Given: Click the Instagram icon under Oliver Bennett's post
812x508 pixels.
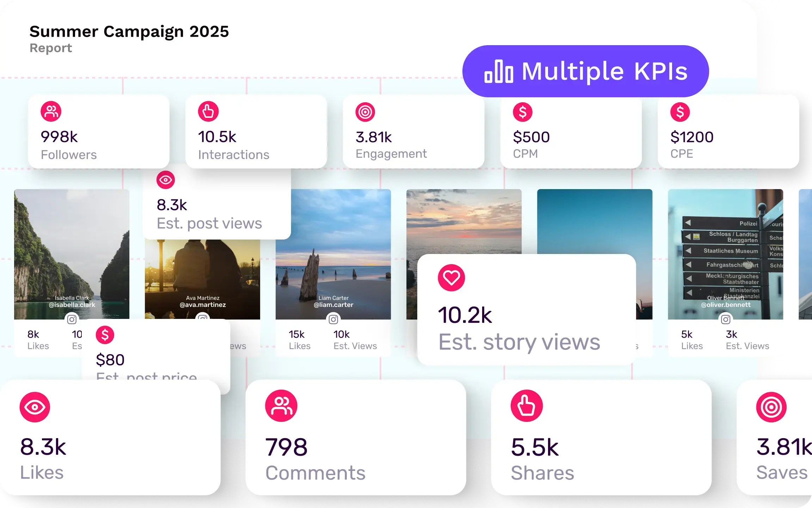Looking at the screenshot, I should (725, 319).
